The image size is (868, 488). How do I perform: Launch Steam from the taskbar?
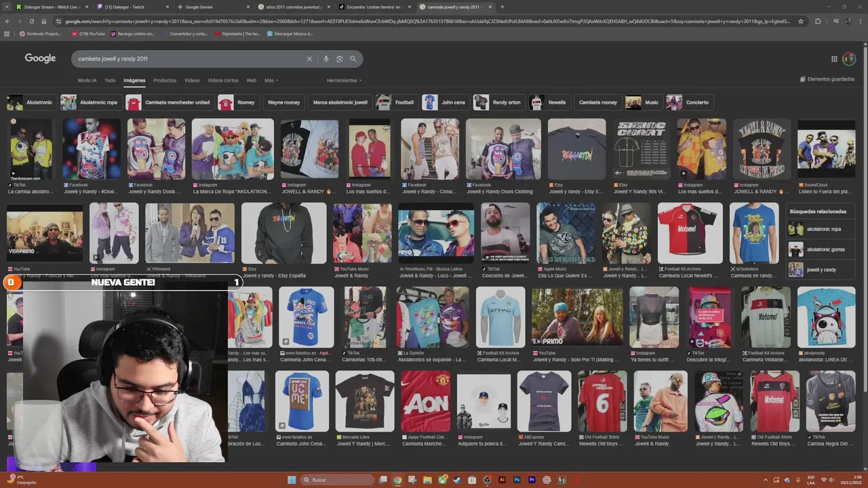tap(457, 480)
